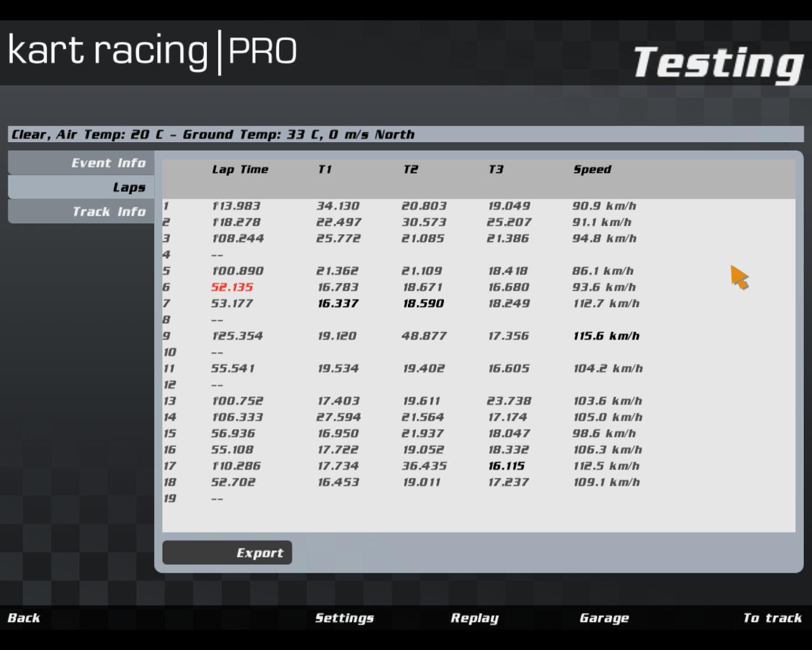Click the bold T2 split 18.590
The image size is (812, 650).
[423, 303]
